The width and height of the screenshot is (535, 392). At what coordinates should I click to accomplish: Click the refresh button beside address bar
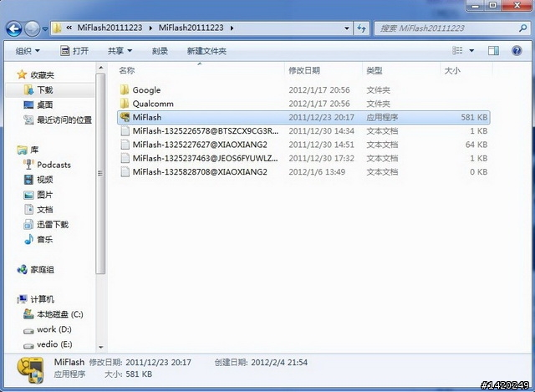pyautogui.click(x=361, y=28)
